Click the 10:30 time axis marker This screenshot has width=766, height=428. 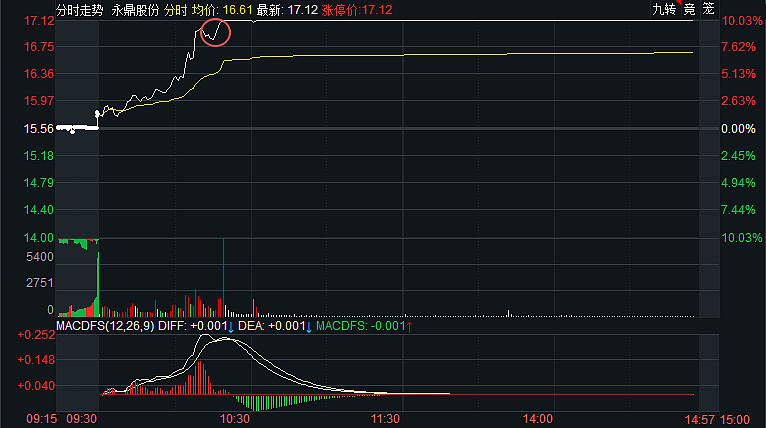click(x=233, y=418)
